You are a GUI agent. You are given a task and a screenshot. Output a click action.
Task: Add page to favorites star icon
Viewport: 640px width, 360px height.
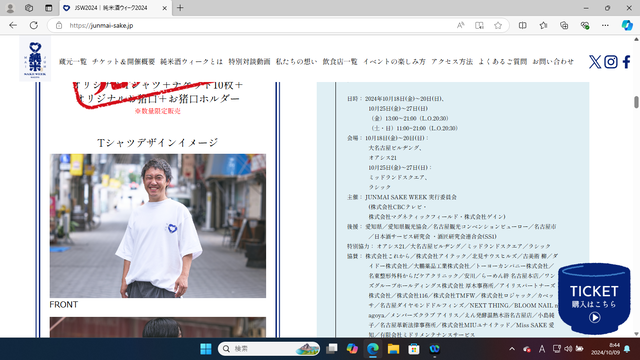pyautogui.click(x=498, y=25)
